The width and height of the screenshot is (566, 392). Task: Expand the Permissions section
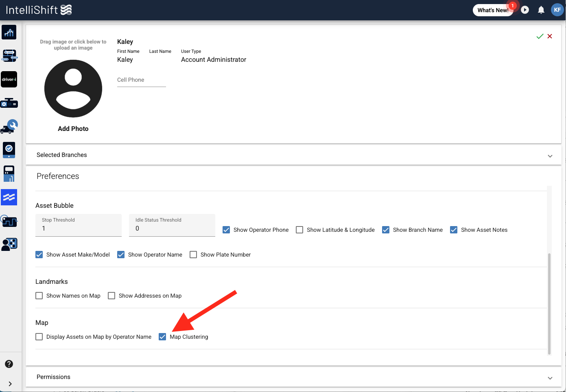pyautogui.click(x=293, y=377)
